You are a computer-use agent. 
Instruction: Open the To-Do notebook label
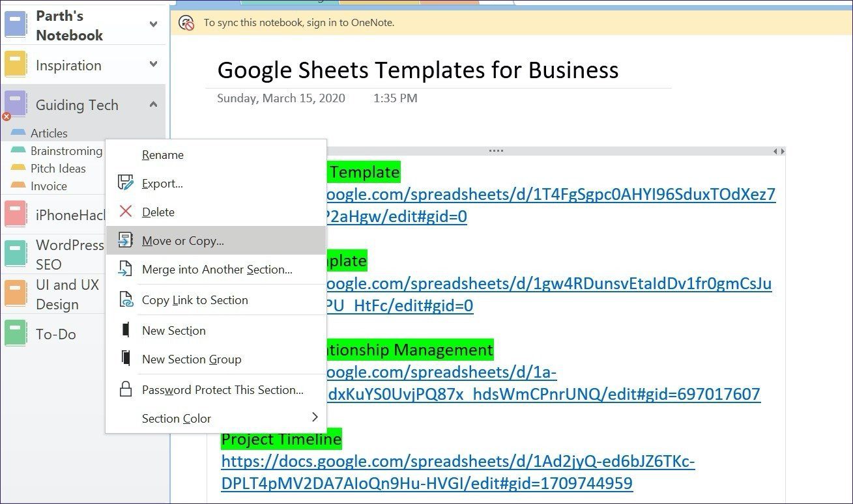56,334
